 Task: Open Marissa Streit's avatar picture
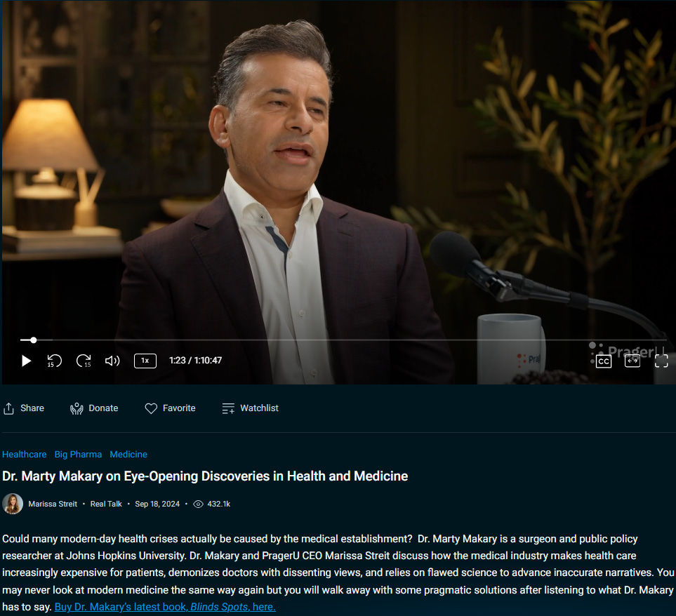(x=13, y=504)
